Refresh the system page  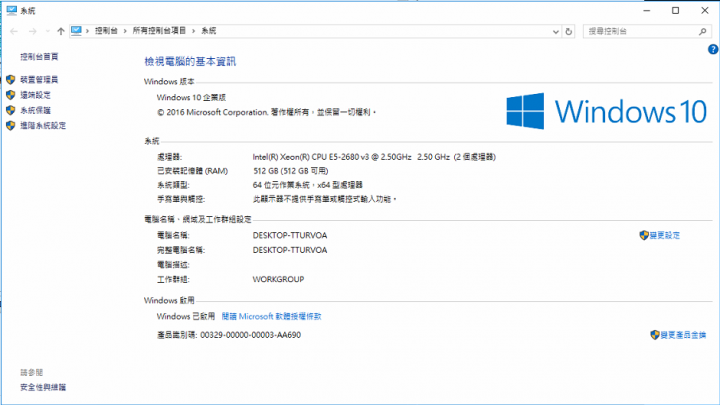pos(568,31)
